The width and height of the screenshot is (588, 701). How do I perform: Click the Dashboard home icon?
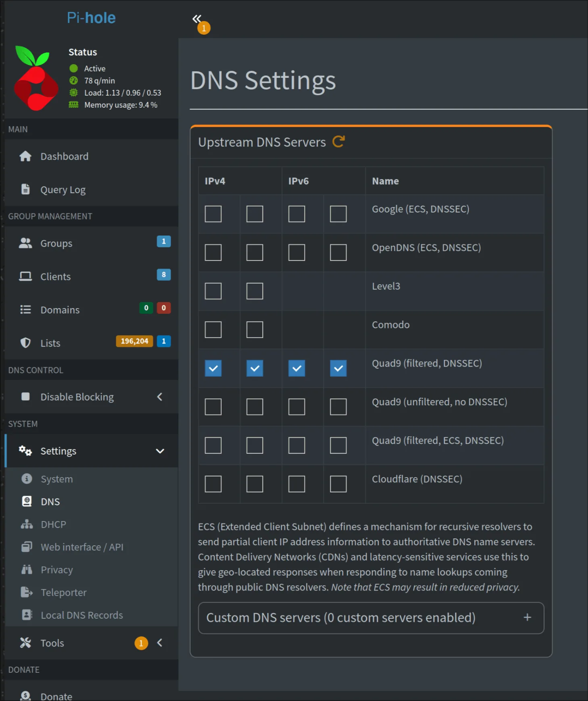25,156
